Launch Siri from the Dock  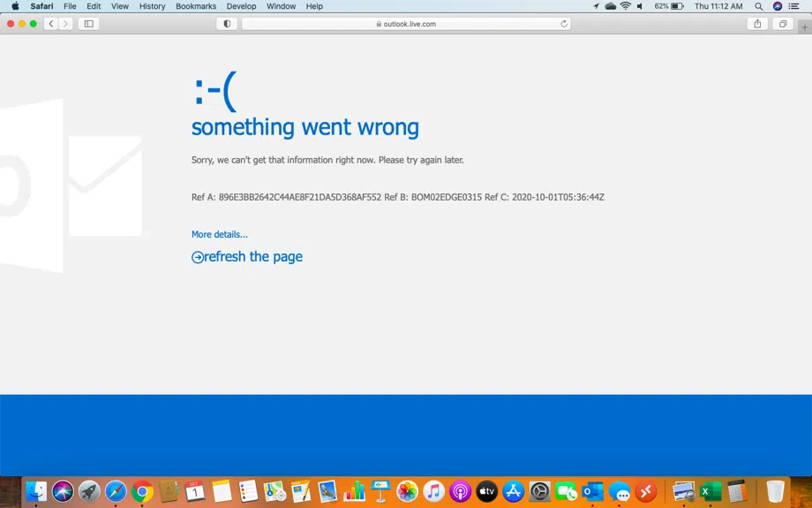[x=63, y=491]
